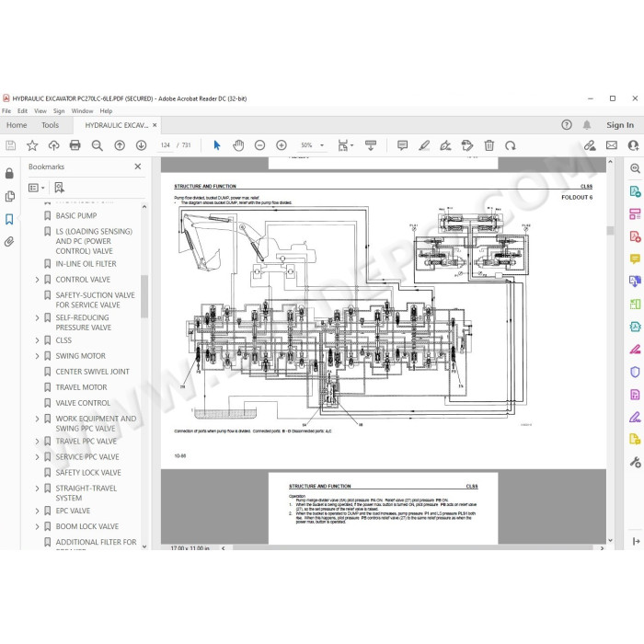Open the Page Thumbnails panel
The height and width of the screenshot is (644, 644).
tap(9, 196)
